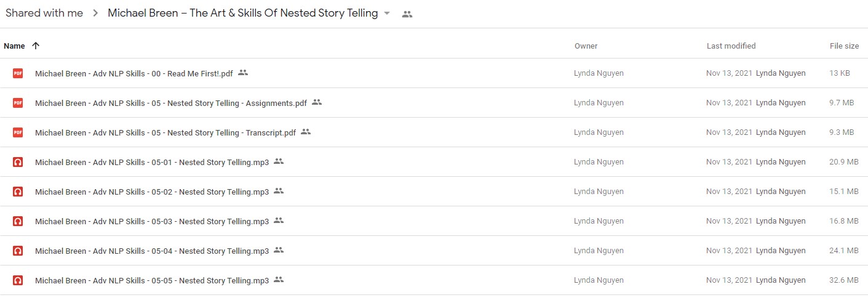
Task: Click the PDF icon for Transcript file
Action: 18,132
